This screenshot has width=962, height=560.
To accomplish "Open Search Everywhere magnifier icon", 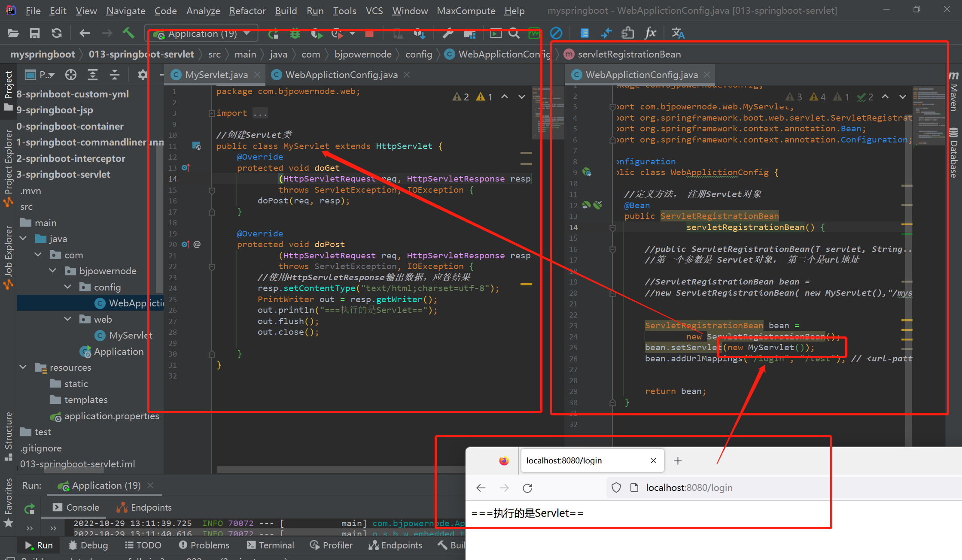I will pos(514,33).
